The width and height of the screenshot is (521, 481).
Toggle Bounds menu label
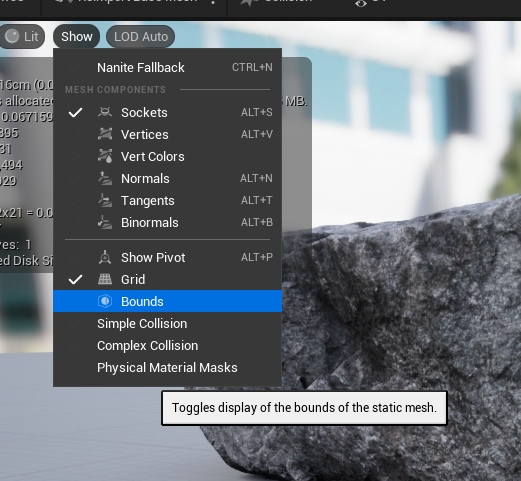click(142, 301)
